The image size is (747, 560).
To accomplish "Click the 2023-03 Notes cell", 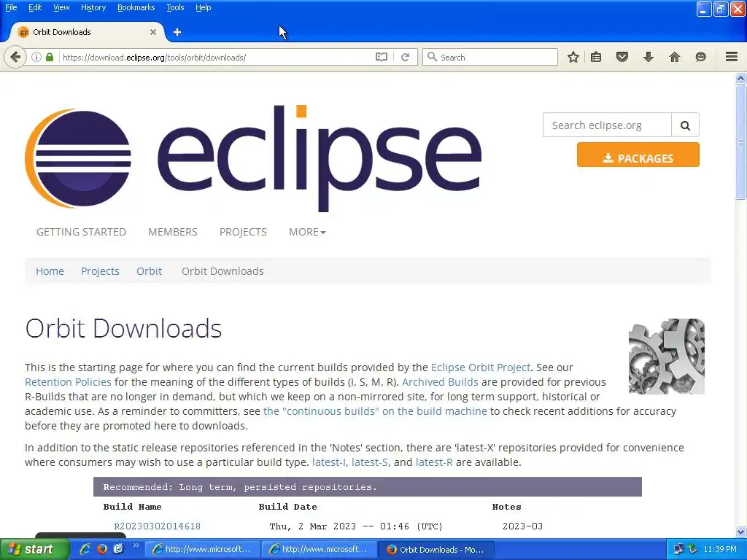I will 522,526.
